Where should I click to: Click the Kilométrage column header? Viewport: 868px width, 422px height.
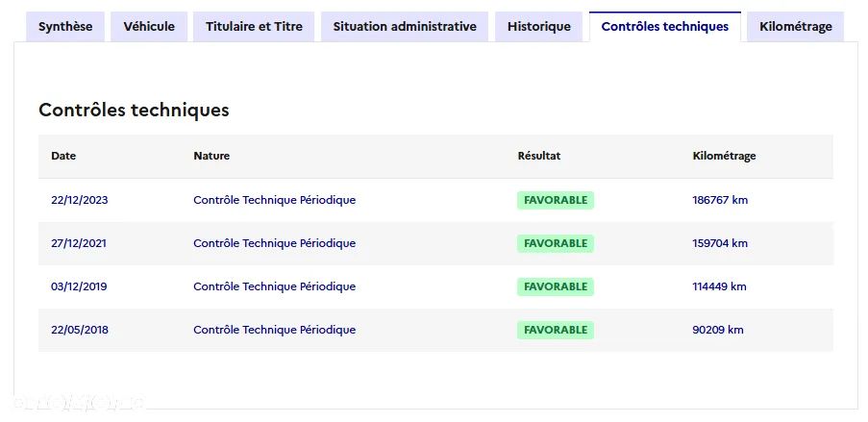pos(724,156)
